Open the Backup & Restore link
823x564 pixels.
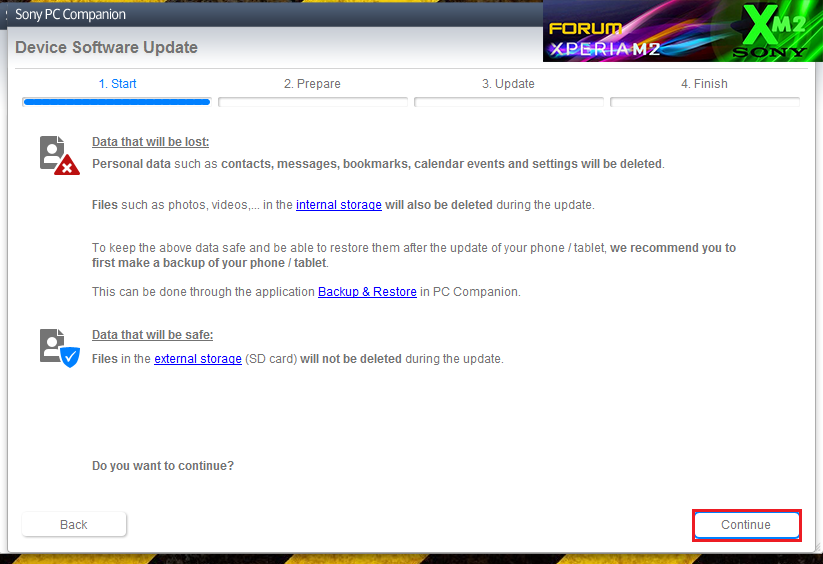pyautogui.click(x=367, y=292)
